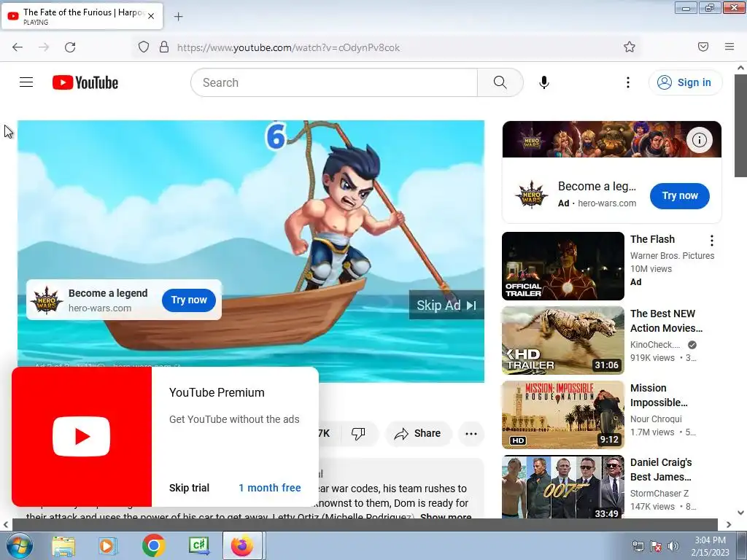Open the volume speaker tray icon
747x560 pixels.
(673, 545)
